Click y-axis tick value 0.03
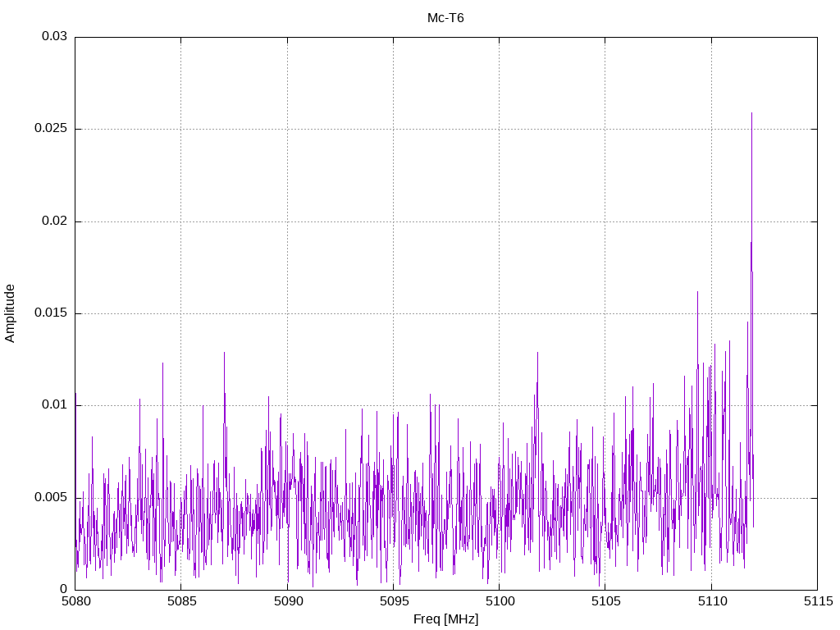 click(55, 36)
